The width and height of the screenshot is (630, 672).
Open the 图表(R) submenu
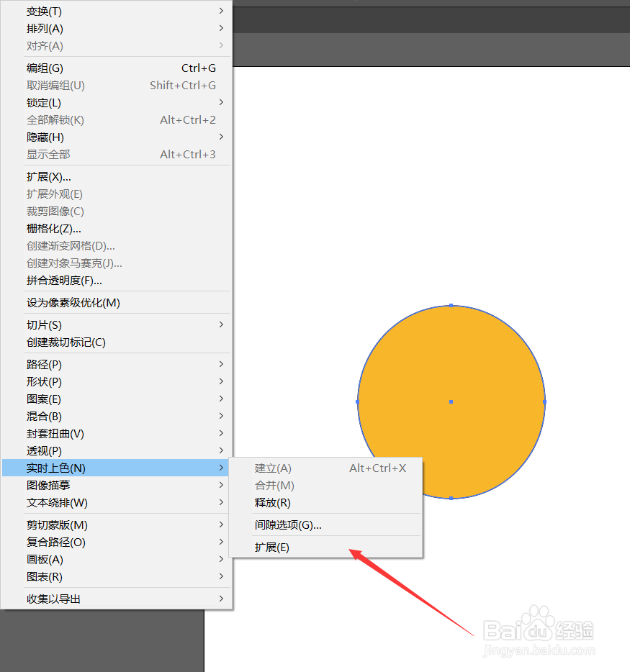[x=117, y=576]
